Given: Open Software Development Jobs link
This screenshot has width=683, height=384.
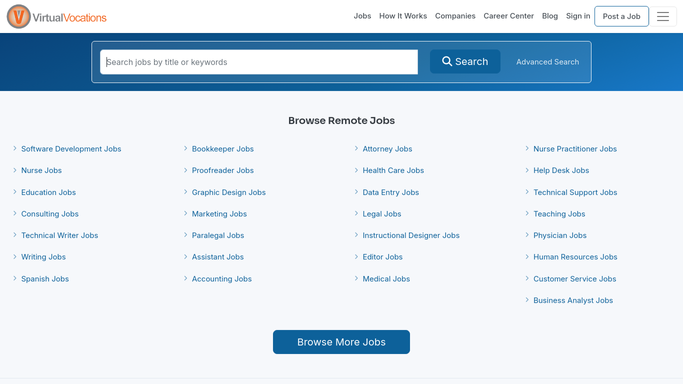Looking at the screenshot, I should (x=71, y=149).
